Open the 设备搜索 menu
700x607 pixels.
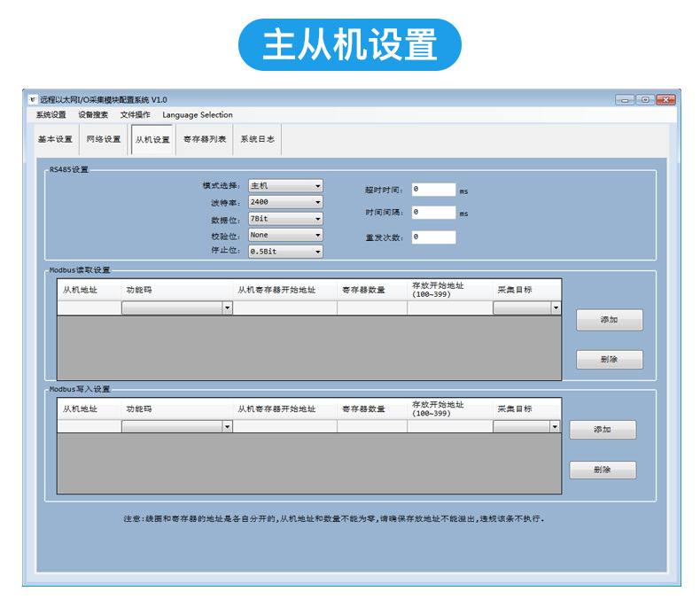(93, 115)
